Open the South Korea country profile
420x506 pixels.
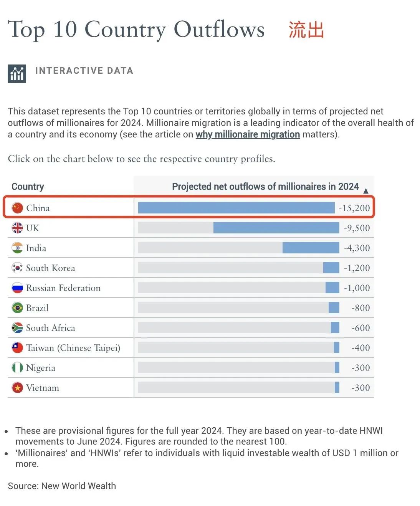click(x=50, y=268)
